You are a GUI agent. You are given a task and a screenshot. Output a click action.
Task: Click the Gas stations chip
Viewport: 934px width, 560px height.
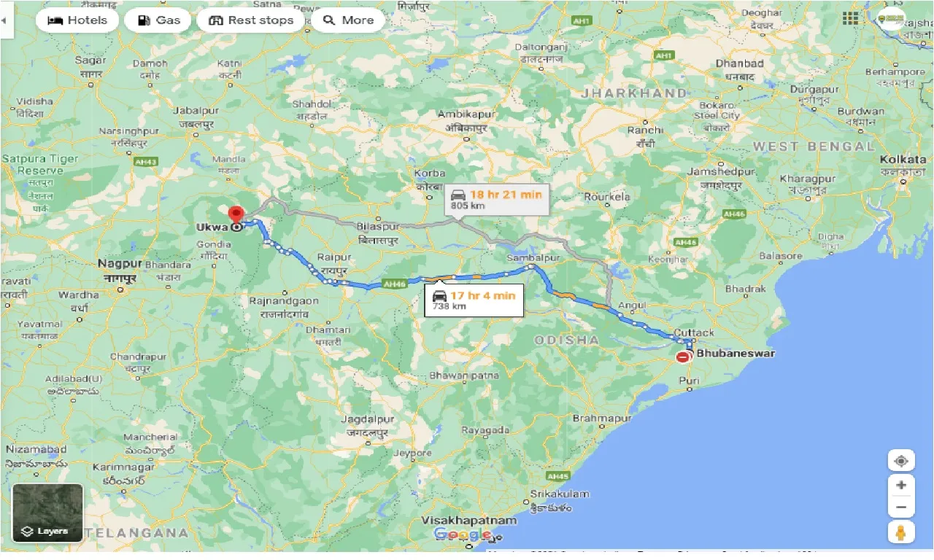pos(158,20)
